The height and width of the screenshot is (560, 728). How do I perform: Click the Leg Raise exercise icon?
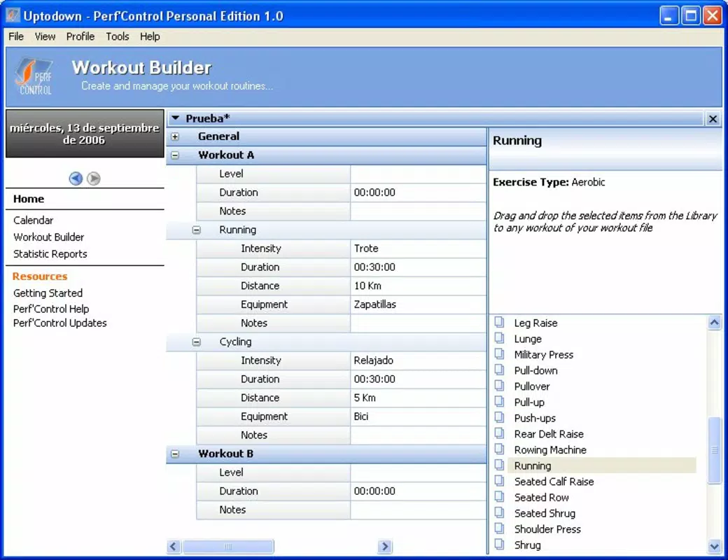click(x=500, y=322)
